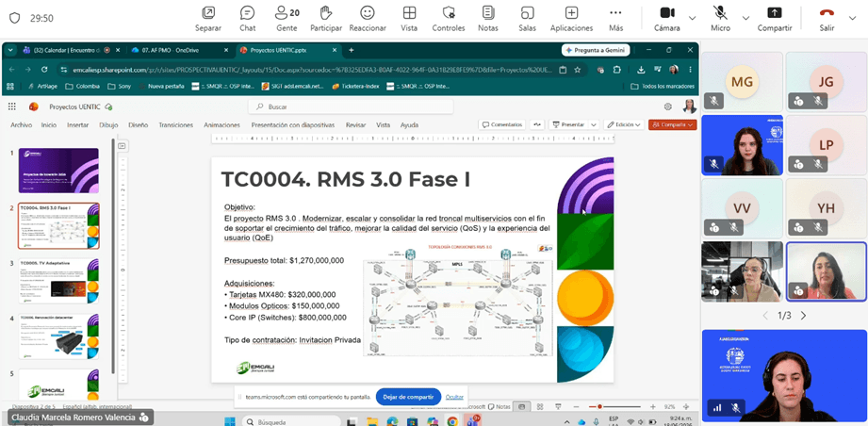Select the VV participant tile
The image size is (868, 426).
(742, 208)
